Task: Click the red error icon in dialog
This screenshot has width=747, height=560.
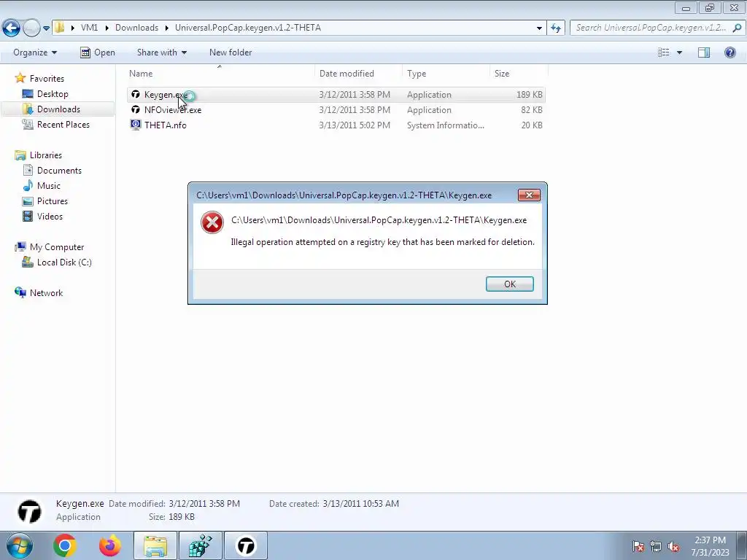Action: (212, 222)
